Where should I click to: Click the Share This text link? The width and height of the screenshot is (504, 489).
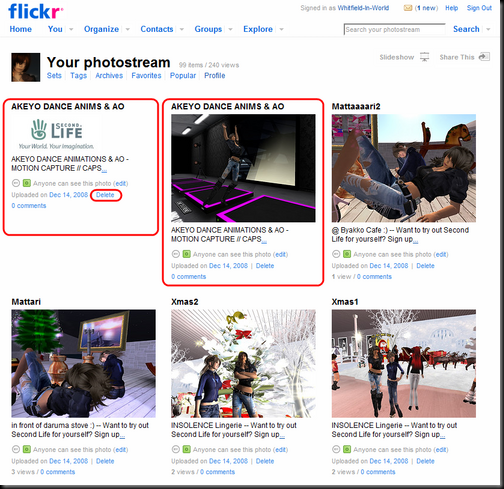click(x=457, y=57)
